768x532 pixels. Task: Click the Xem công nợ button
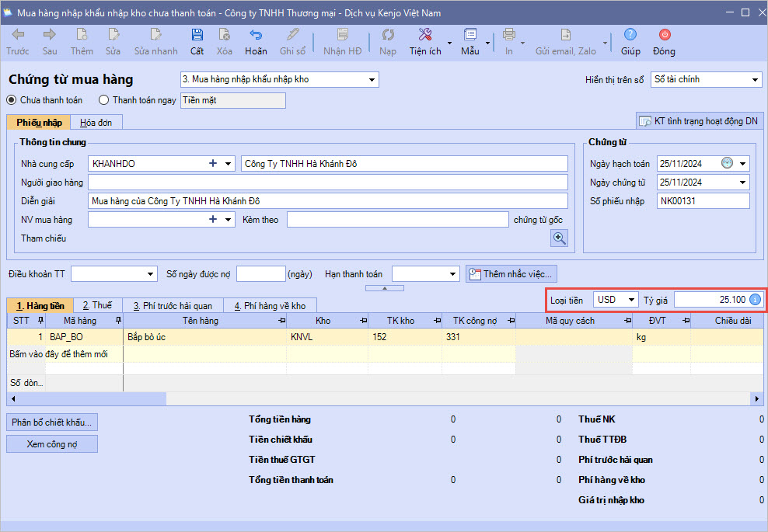point(51,443)
